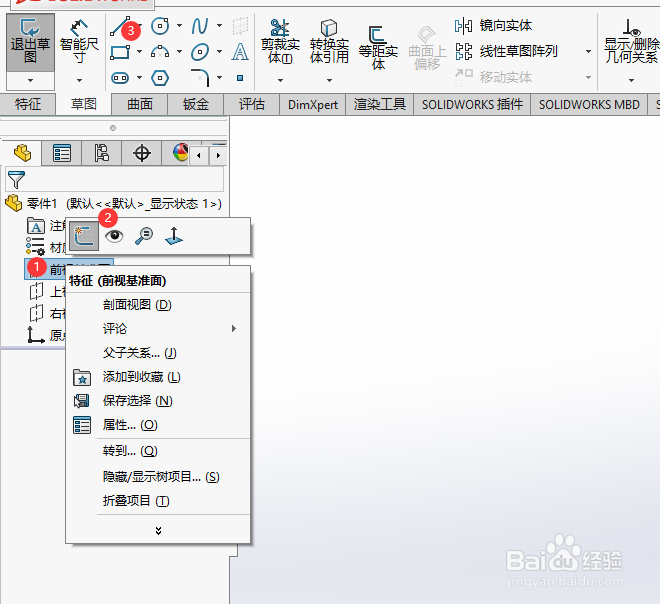This screenshot has height=604, width=660.
Task: Switch to the 曲面 (Surfaces) tab
Action: pos(140,104)
